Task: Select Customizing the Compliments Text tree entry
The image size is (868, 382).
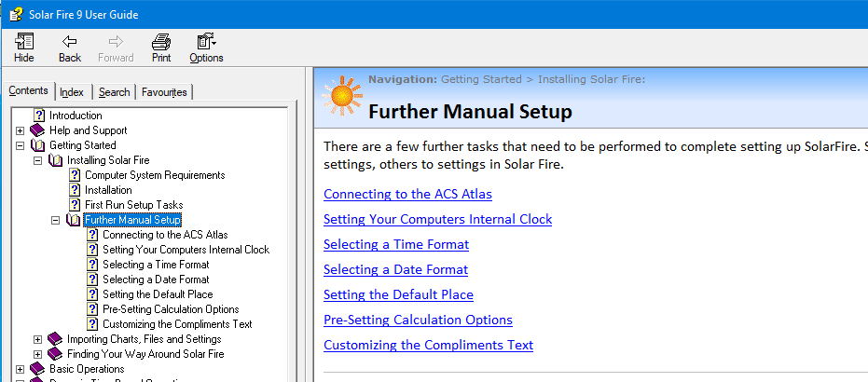Action: [178, 324]
